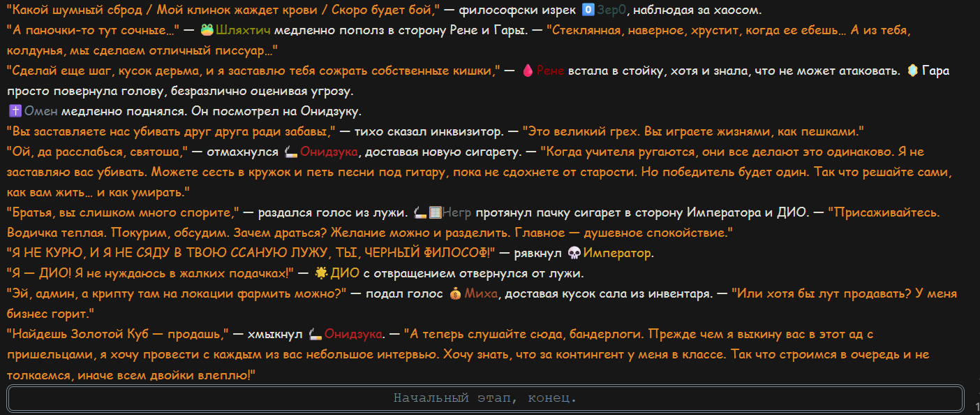
Task: Click the blue zero emoji before Зер0
Action: pos(588,10)
